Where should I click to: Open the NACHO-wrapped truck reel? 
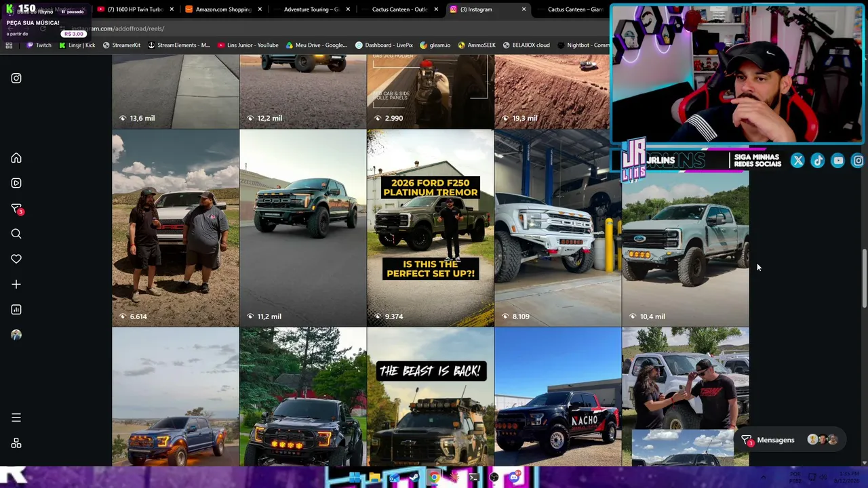coord(558,397)
